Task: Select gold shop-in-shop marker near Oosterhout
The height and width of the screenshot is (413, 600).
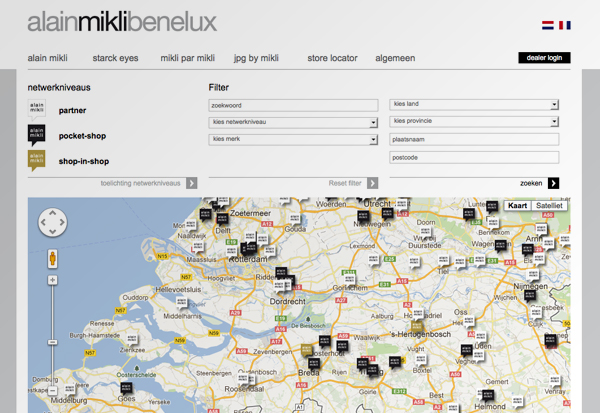Action: click(x=307, y=349)
